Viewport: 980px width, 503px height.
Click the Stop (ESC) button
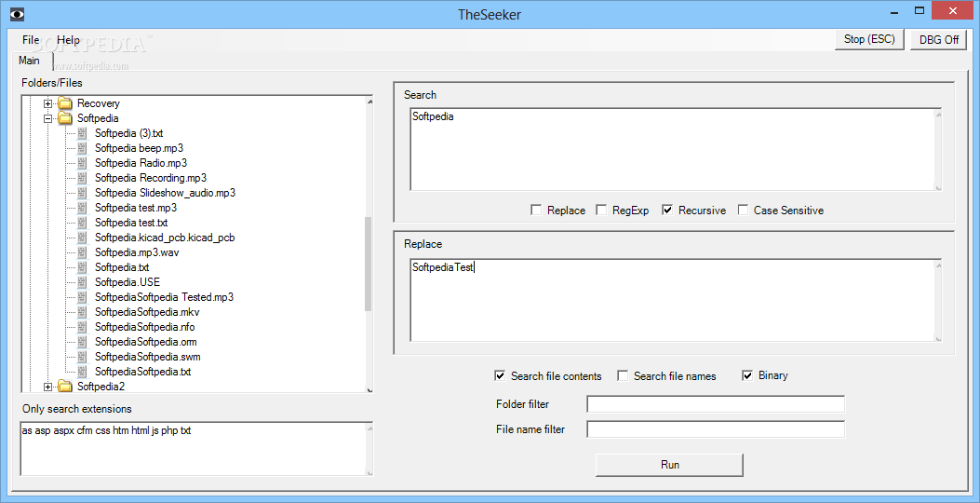pyautogui.click(x=869, y=39)
